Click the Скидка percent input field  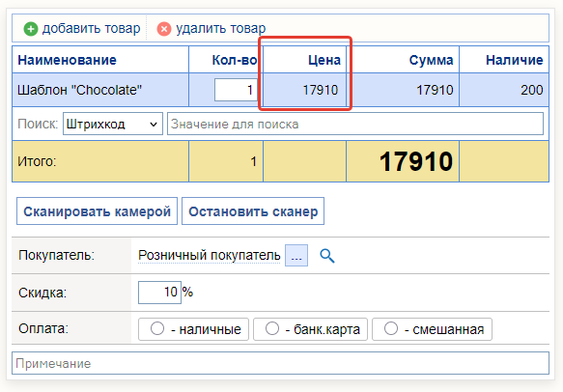(159, 293)
